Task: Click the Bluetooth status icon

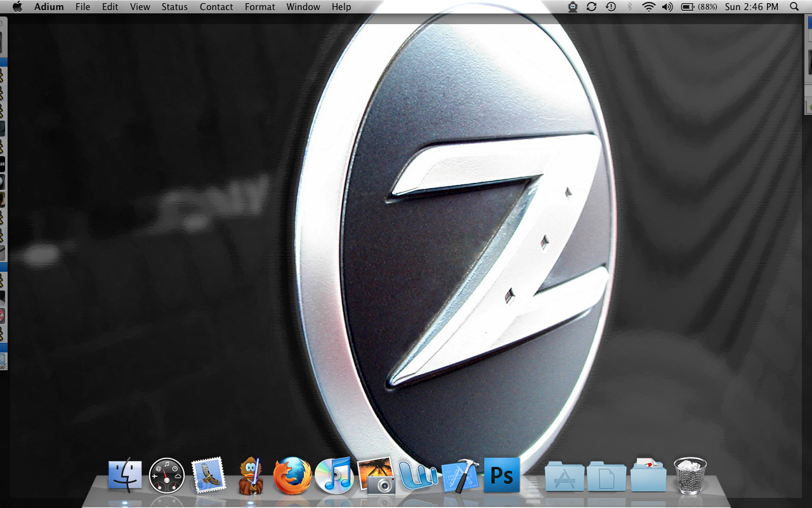Action: [630, 7]
